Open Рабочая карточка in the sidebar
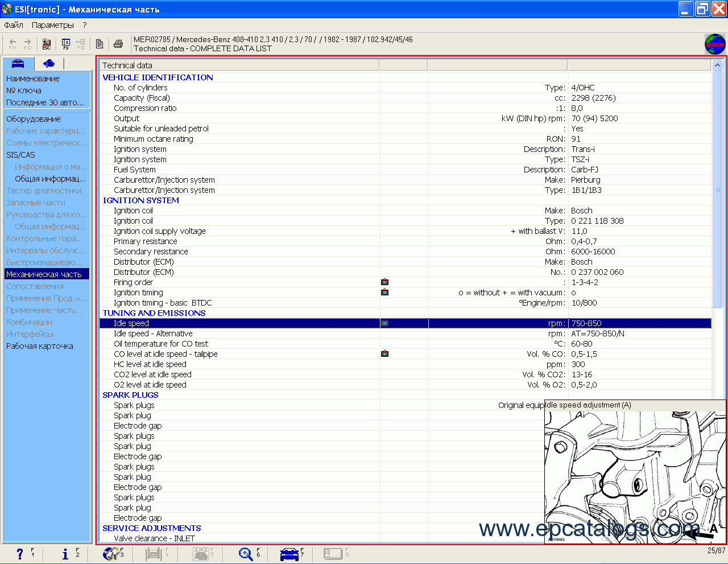Image resolution: width=728 pixels, height=564 pixels. (40, 346)
